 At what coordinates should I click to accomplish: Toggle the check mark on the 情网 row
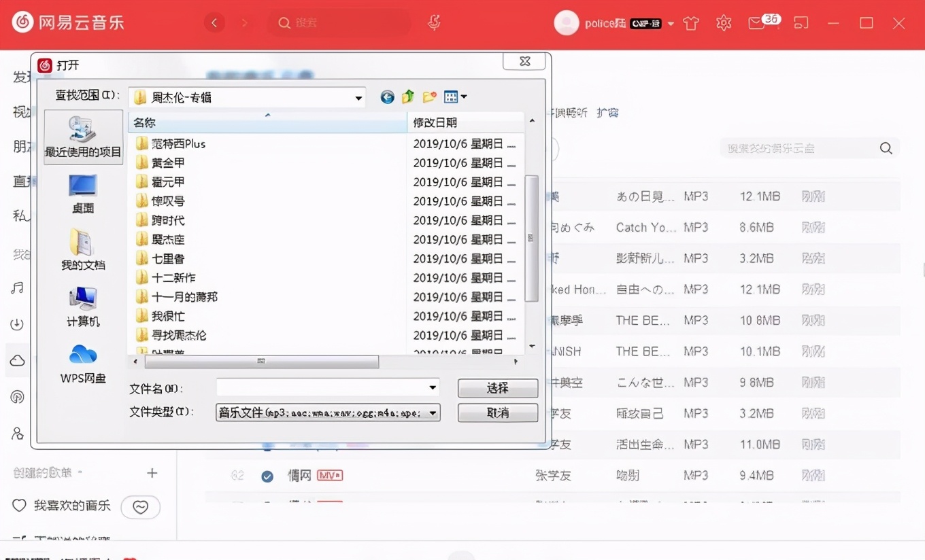(x=267, y=476)
